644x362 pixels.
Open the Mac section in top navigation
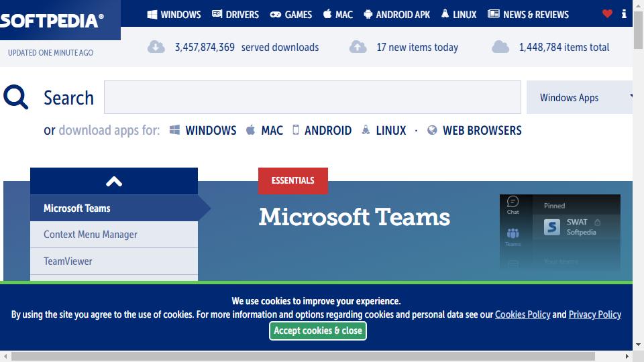click(x=338, y=14)
